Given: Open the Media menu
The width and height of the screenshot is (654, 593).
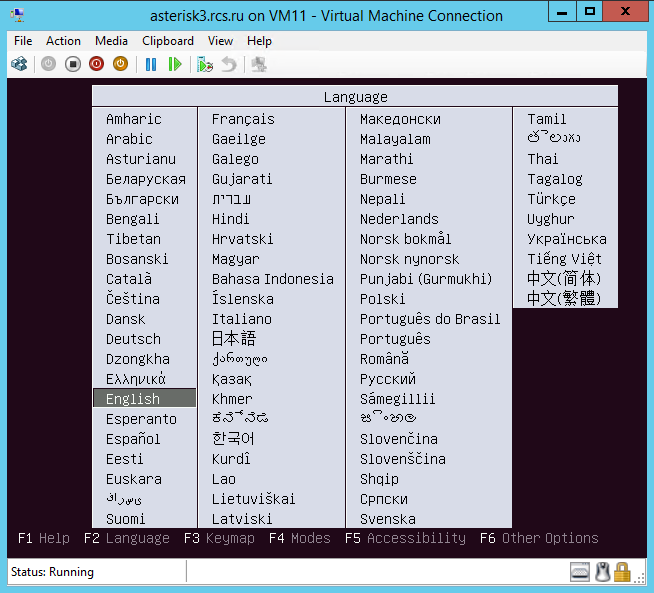Looking at the screenshot, I should [111, 41].
